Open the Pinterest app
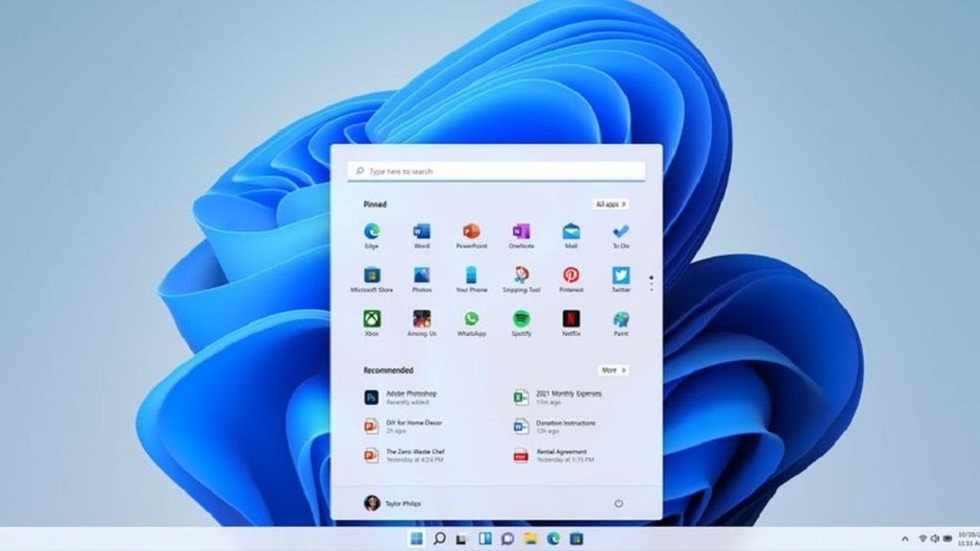Screen dimensions: 980x551 pyautogui.click(x=572, y=279)
